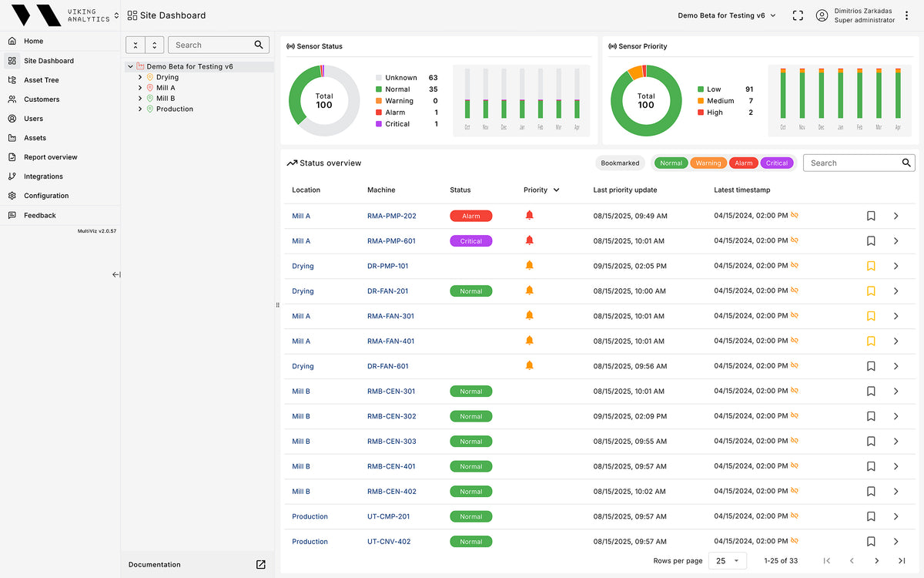Click the Status overview search magnifier icon
The image size is (924, 578).
click(906, 163)
